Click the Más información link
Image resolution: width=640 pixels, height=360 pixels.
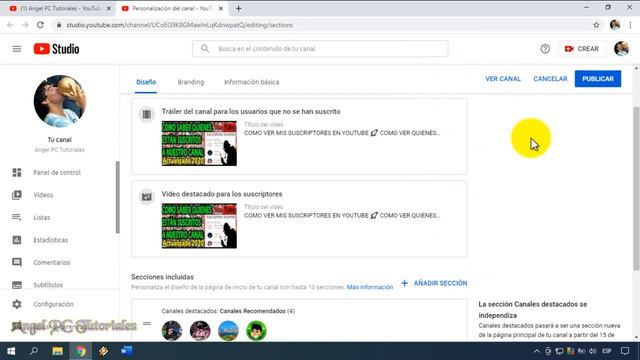pyautogui.click(x=370, y=287)
